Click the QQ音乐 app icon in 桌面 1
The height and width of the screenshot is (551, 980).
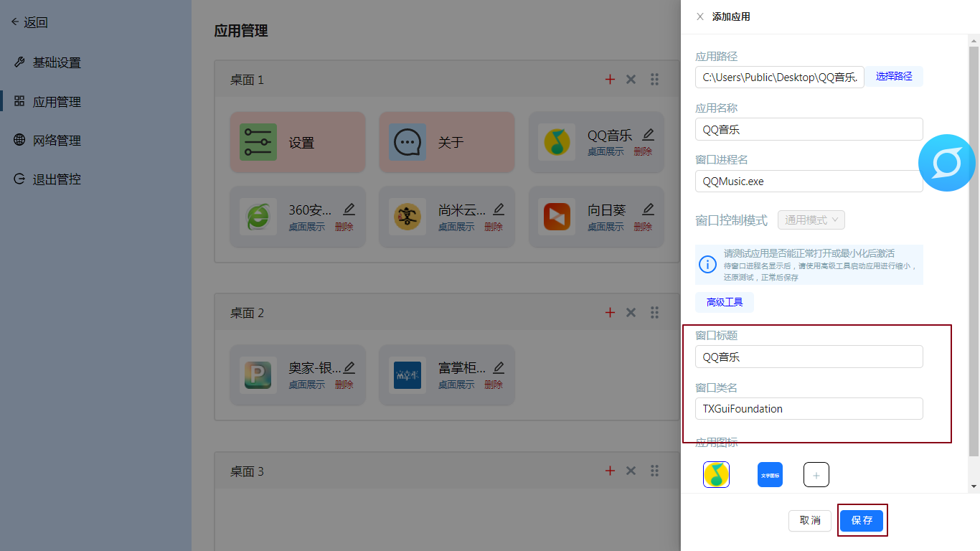point(557,142)
